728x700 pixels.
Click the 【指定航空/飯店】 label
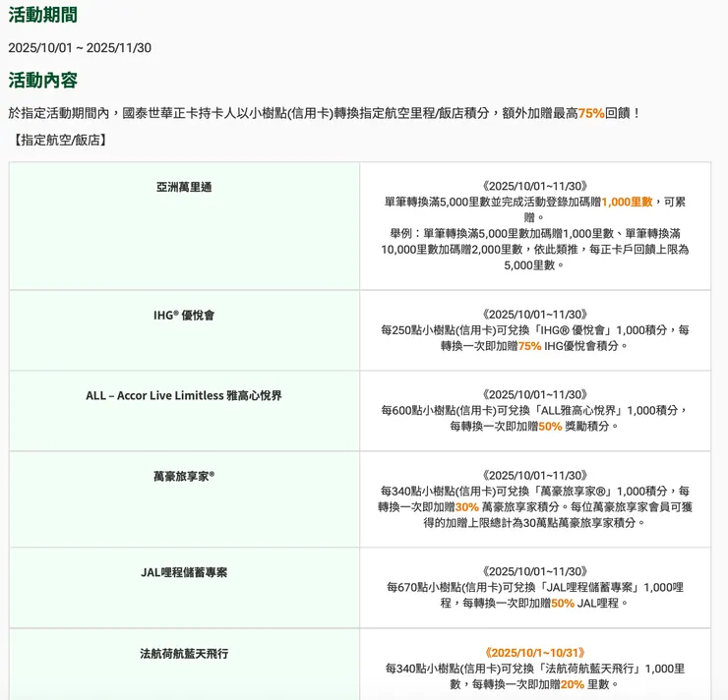[x=58, y=140]
